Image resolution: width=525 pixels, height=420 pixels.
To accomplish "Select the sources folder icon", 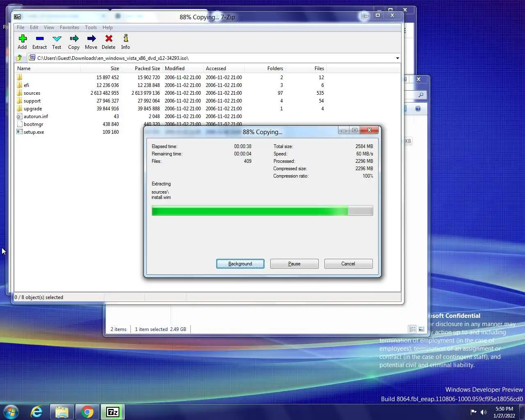I will pyautogui.click(x=19, y=93).
